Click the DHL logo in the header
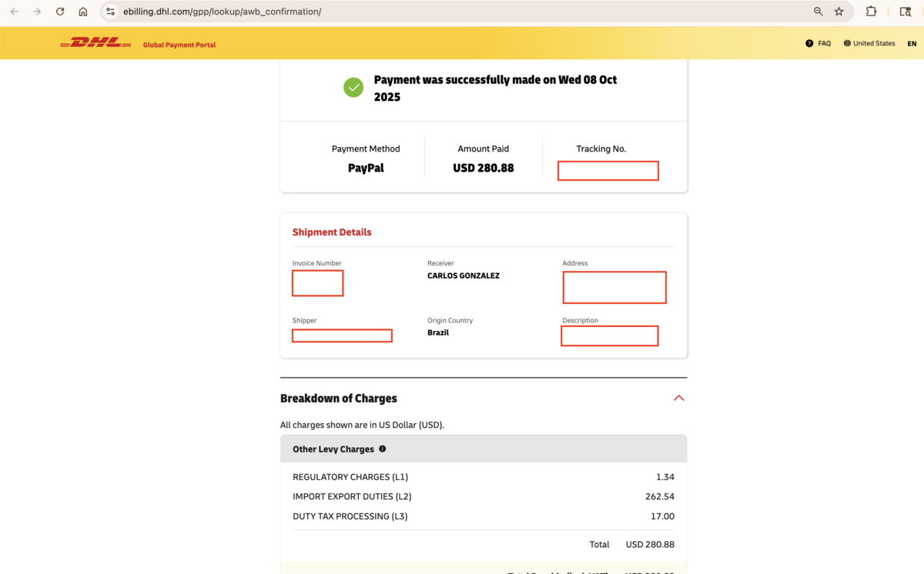 point(95,44)
